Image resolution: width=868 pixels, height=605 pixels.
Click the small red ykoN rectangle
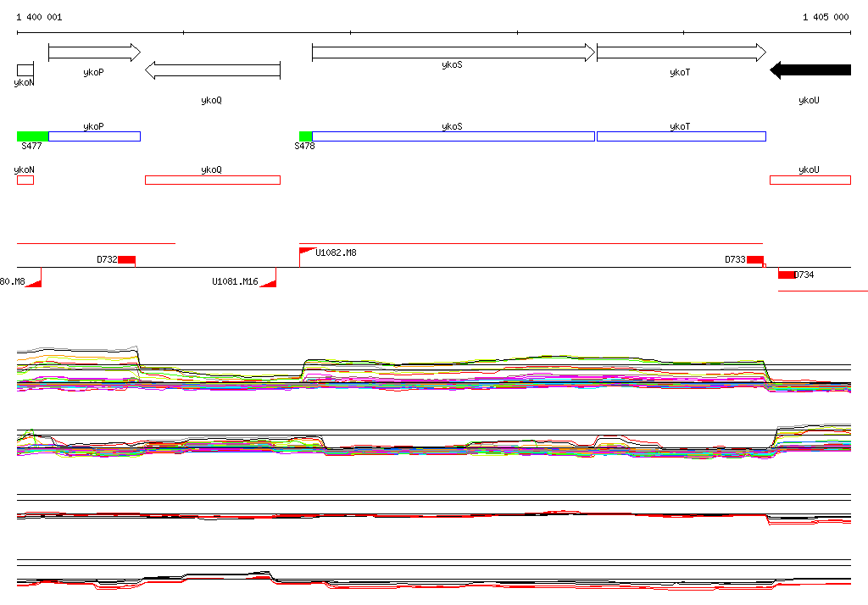(25, 180)
